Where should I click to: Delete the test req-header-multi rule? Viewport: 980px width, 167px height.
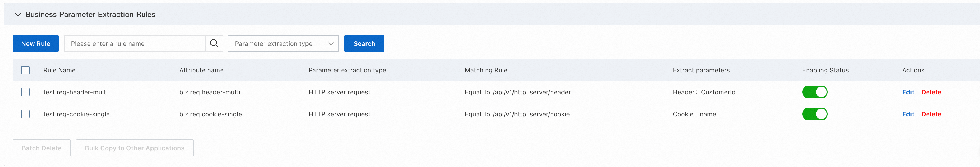[x=931, y=92]
